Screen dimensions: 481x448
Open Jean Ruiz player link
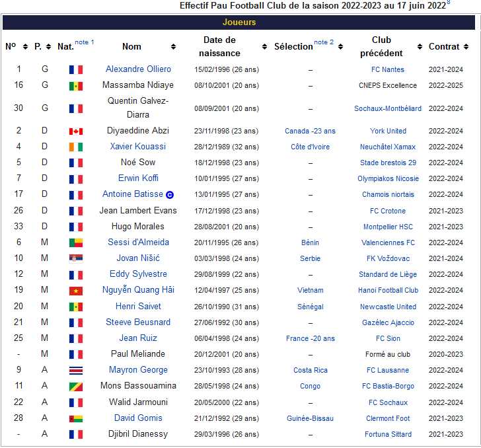pos(138,338)
